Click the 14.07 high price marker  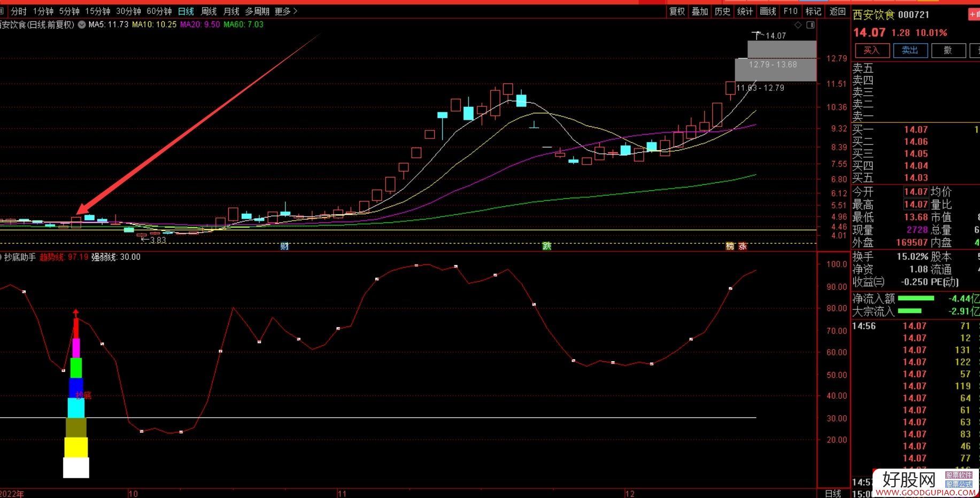775,36
